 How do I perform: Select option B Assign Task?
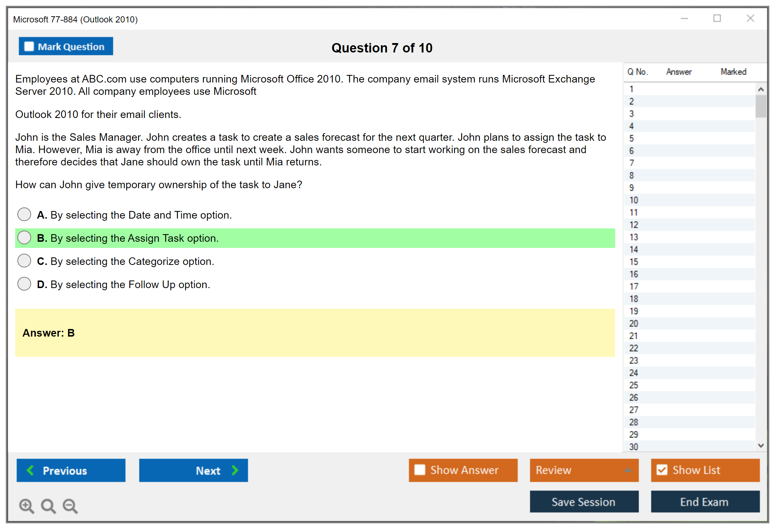click(24, 237)
